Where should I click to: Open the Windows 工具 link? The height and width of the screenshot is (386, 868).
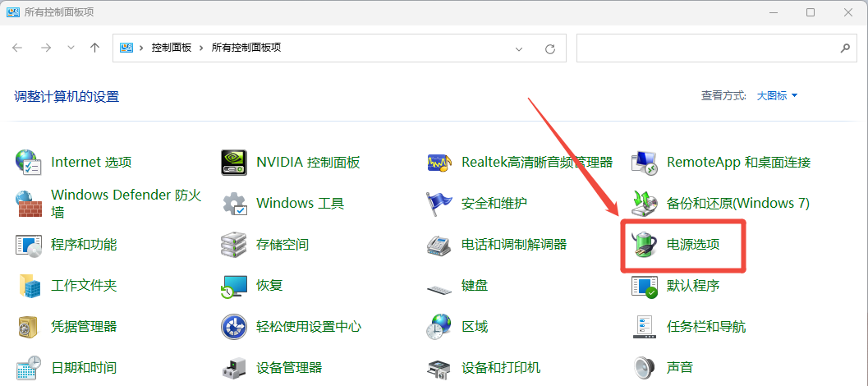pyautogui.click(x=301, y=203)
